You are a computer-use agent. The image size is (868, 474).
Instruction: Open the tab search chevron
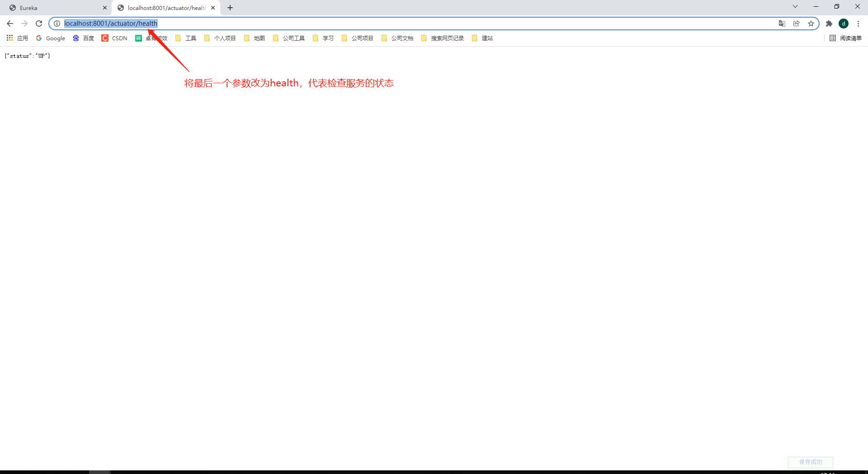795,6
